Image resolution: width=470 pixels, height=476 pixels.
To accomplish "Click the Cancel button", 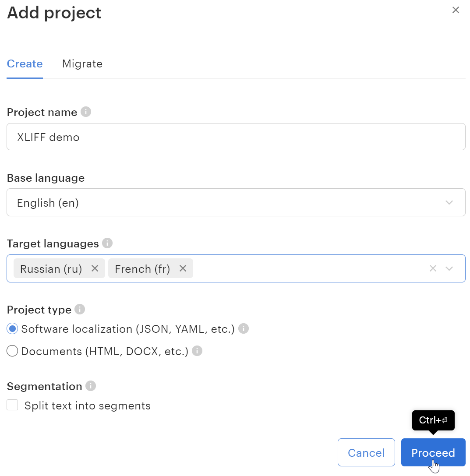I will pos(366,452).
